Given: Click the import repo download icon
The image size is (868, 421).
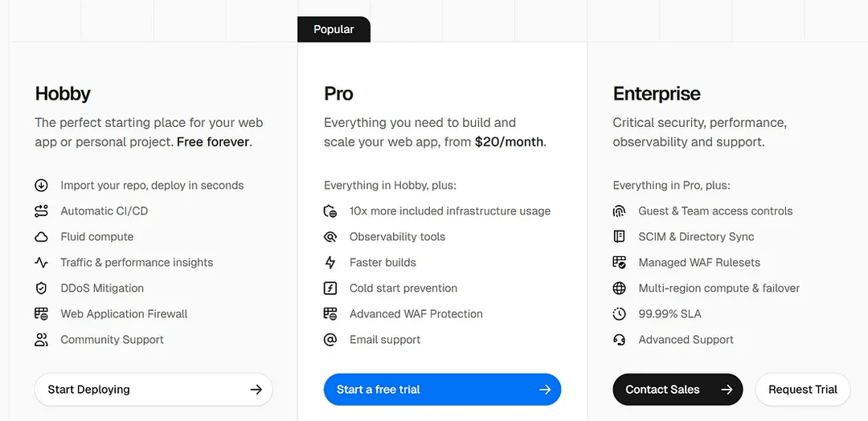Looking at the screenshot, I should [41, 186].
